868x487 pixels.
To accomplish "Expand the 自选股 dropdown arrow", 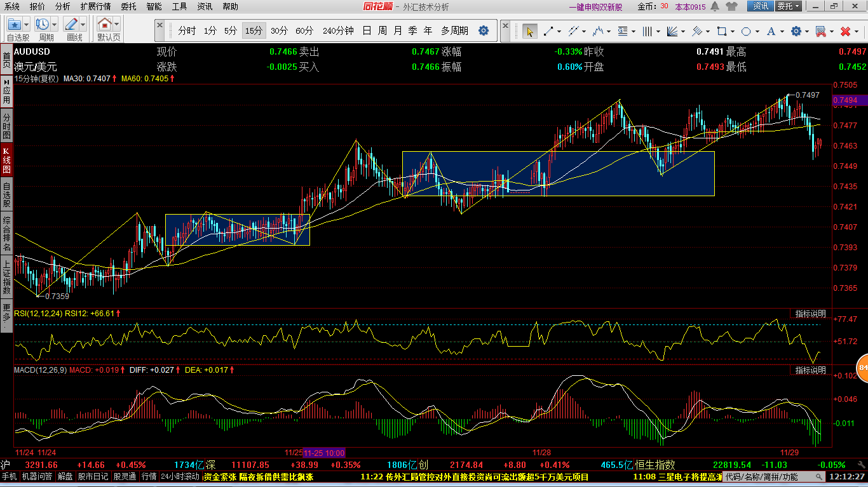I will coord(27,24).
